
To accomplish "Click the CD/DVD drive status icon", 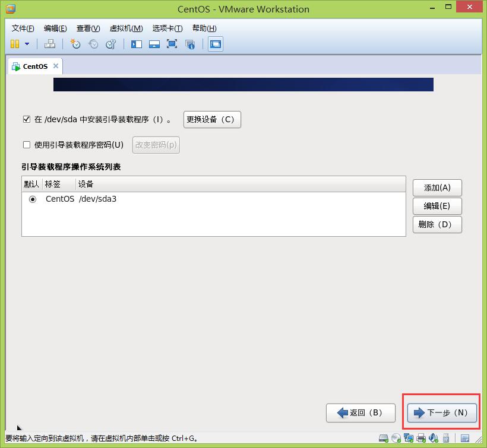I will [396, 439].
